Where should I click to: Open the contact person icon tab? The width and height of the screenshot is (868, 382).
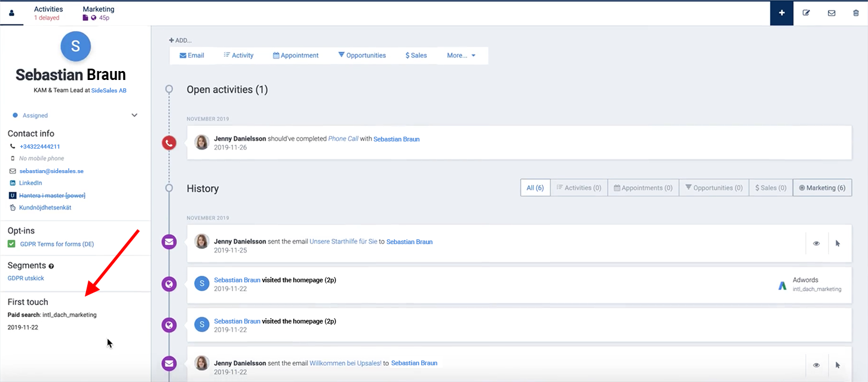pyautogui.click(x=11, y=13)
